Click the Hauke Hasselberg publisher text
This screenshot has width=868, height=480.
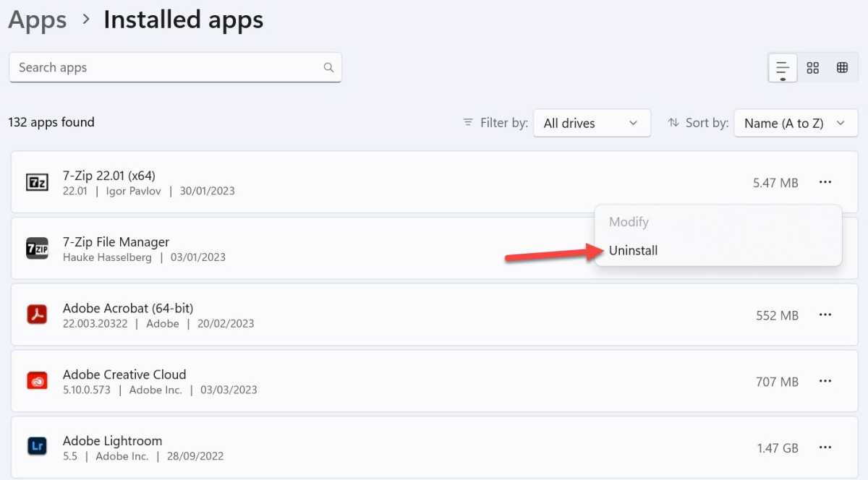[107, 257]
